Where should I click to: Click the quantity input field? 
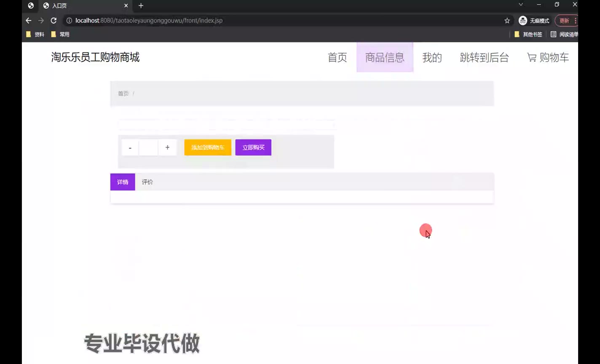pos(148,147)
